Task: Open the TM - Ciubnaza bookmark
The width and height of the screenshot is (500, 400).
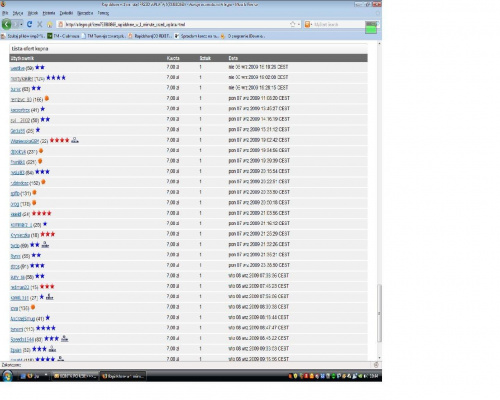Action: pos(63,36)
